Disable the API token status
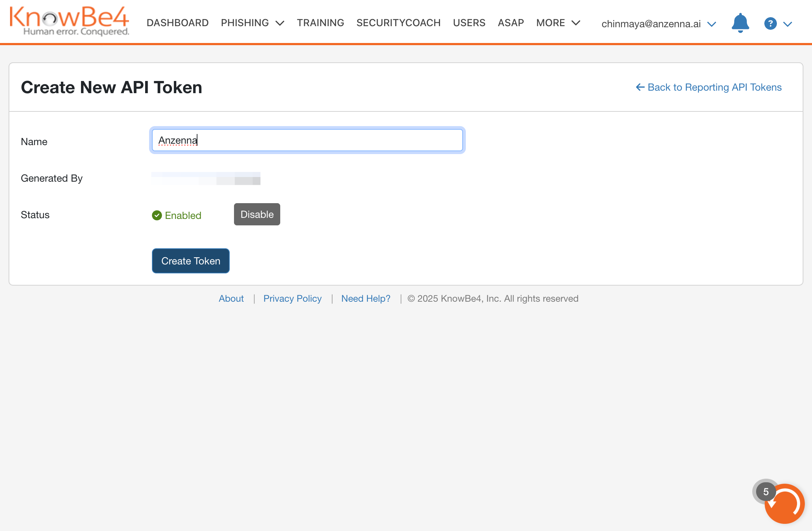Viewport: 812px width, 531px height. [x=257, y=214]
